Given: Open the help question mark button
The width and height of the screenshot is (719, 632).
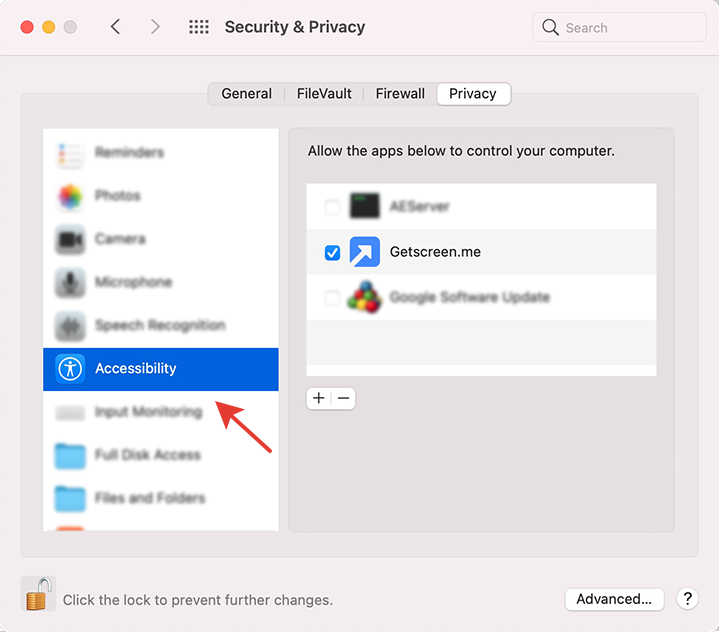Looking at the screenshot, I should coord(687,599).
